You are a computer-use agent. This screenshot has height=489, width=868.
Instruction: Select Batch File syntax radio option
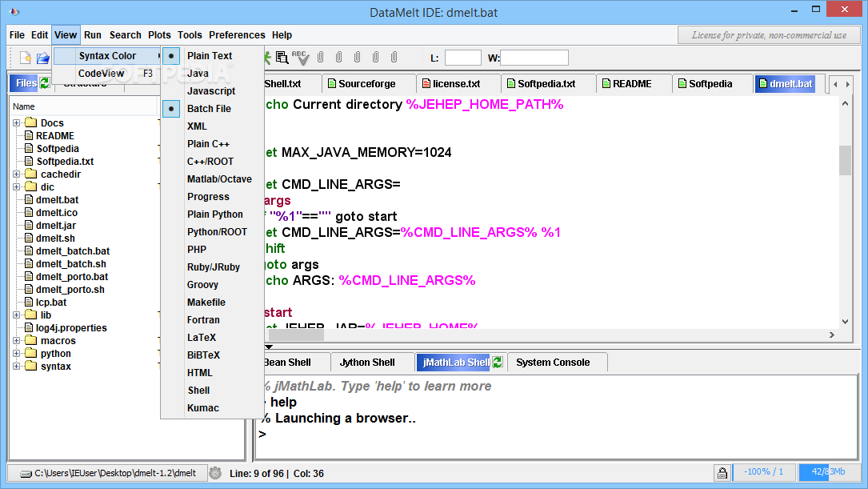point(171,109)
